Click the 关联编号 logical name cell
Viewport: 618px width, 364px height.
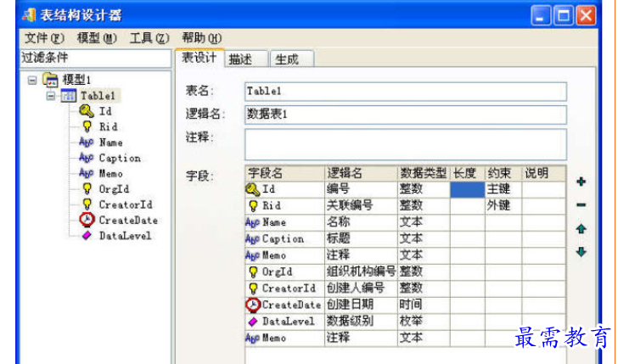point(361,205)
